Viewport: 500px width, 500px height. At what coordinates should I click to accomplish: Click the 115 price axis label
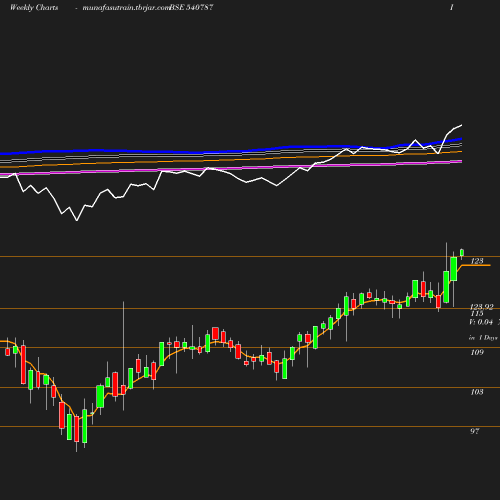pos(477,314)
